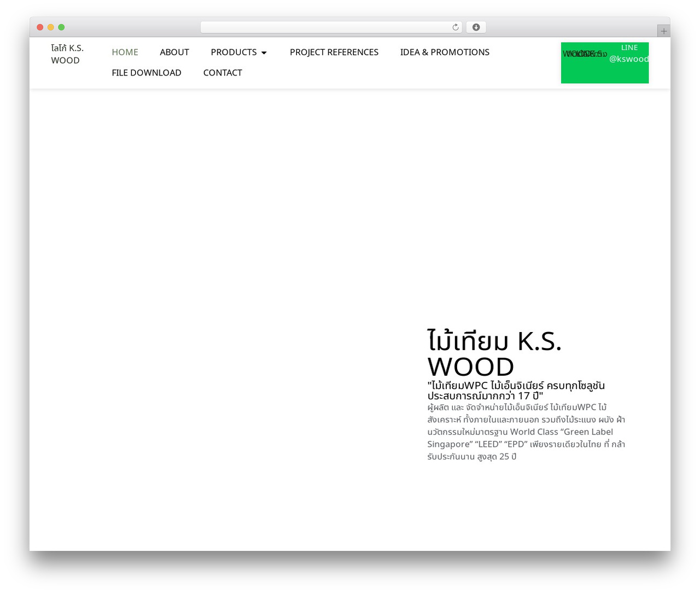Expand the PRODUCTS dropdown arrow

click(x=264, y=53)
